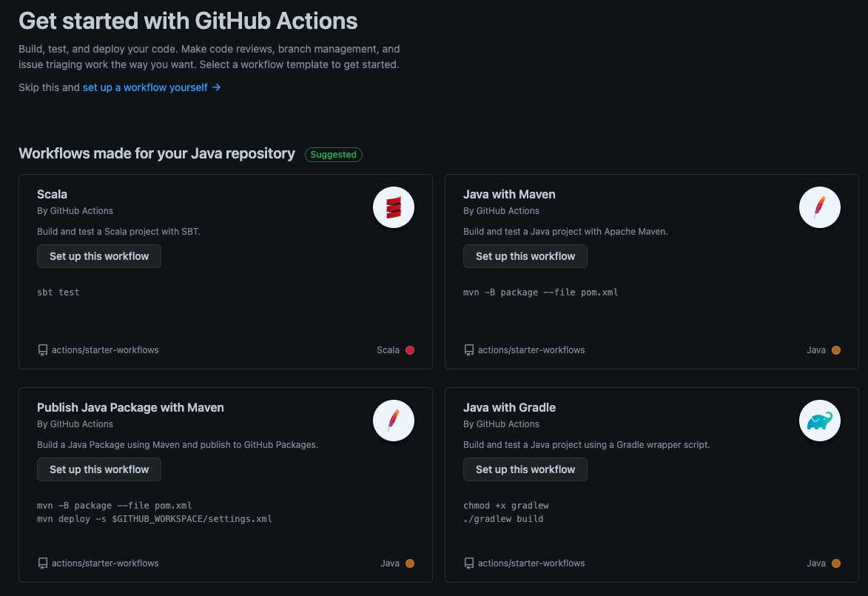Image resolution: width=868 pixels, height=596 pixels.
Task: Click Java color dot on Java with Maven card
Action: click(836, 350)
